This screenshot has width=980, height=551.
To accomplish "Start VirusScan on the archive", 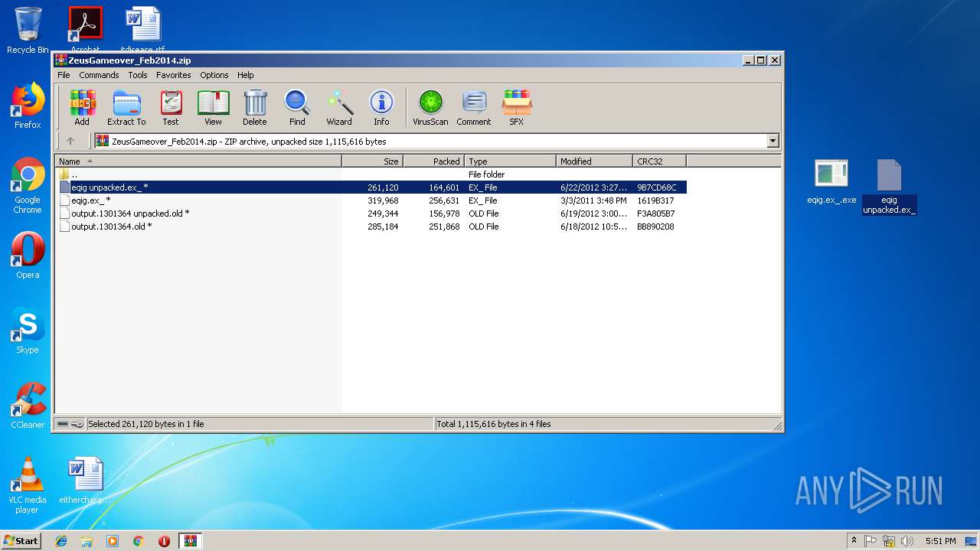I will tap(430, 107).
